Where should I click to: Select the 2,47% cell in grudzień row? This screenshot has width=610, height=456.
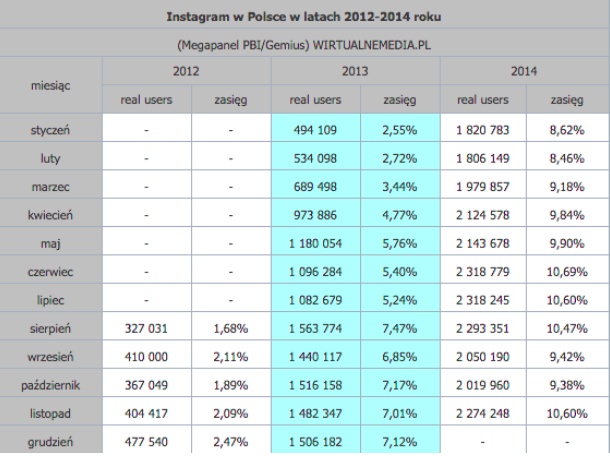click(230, 439)
